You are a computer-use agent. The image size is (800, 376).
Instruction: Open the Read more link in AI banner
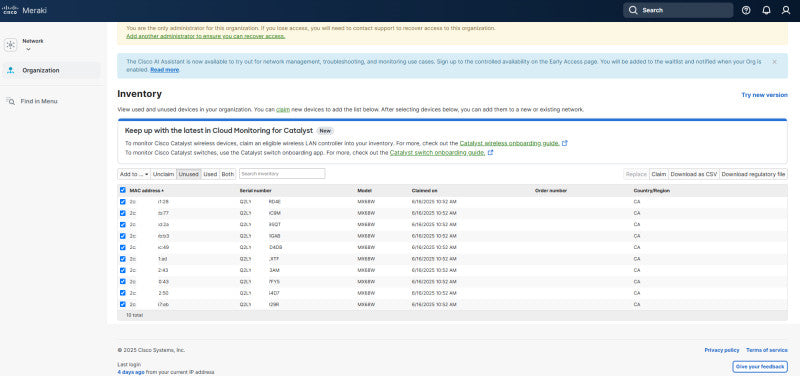coord(164,69)
